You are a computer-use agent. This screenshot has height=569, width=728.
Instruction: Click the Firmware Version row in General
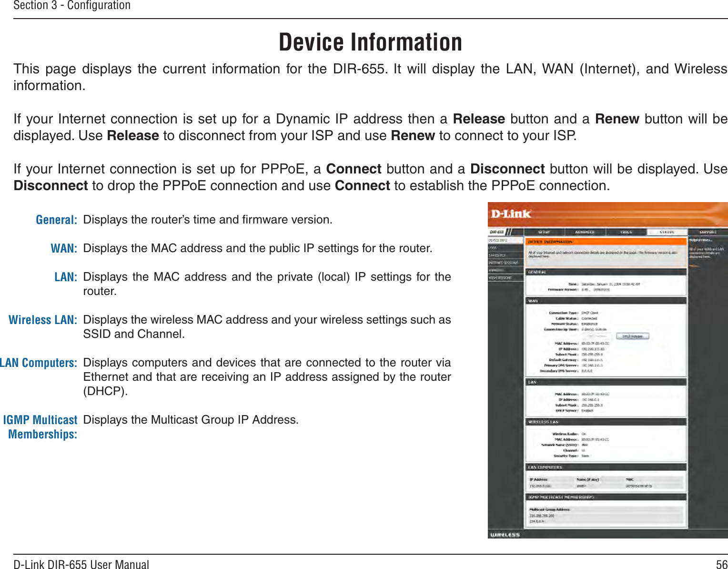pos(579,289)
